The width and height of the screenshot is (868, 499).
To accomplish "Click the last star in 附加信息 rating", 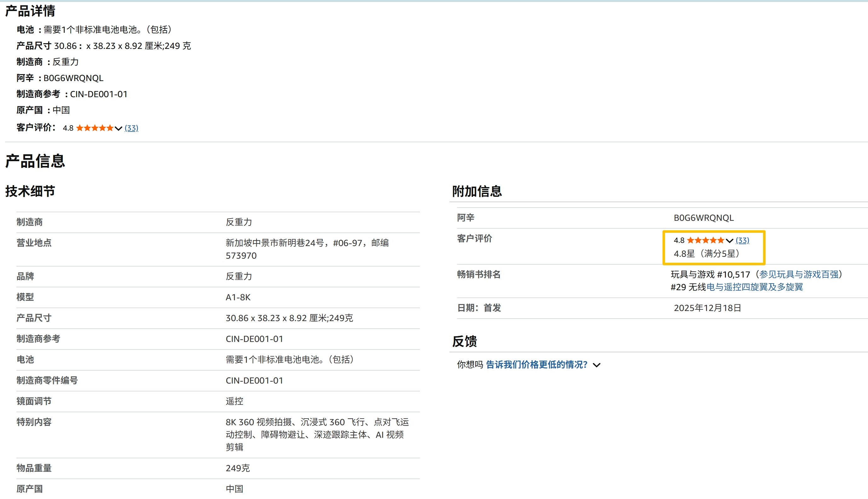I will tap(721, 240).
